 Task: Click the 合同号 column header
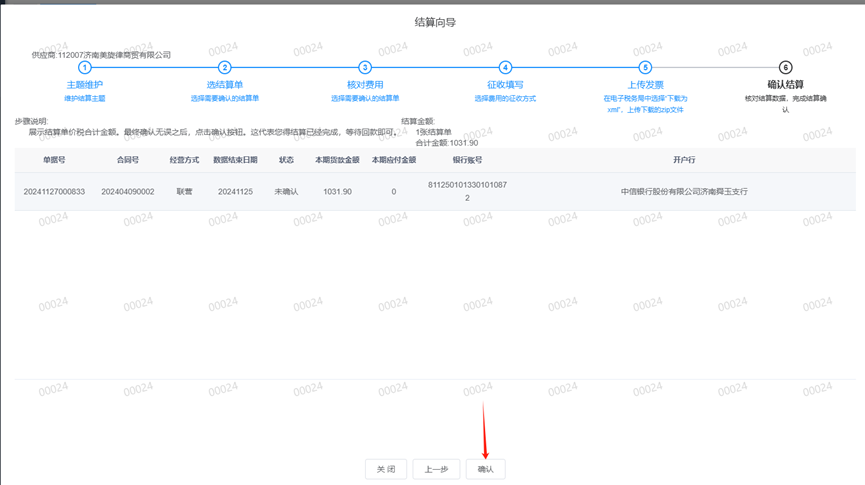[127, 160]
